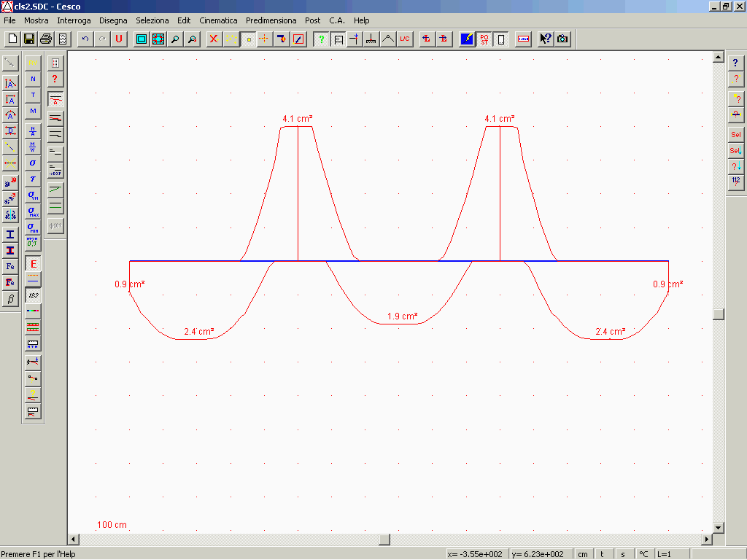Click the L/C load case button

pos(405,39)
